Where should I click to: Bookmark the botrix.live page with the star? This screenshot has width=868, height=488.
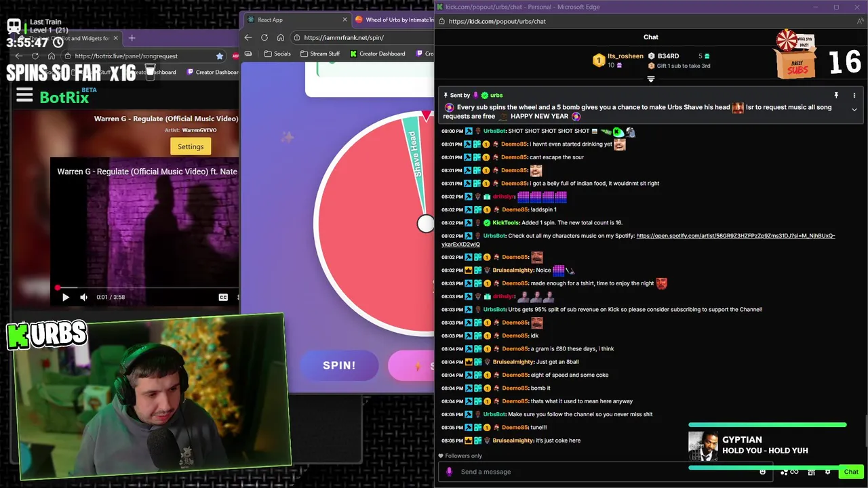(220, 56)
